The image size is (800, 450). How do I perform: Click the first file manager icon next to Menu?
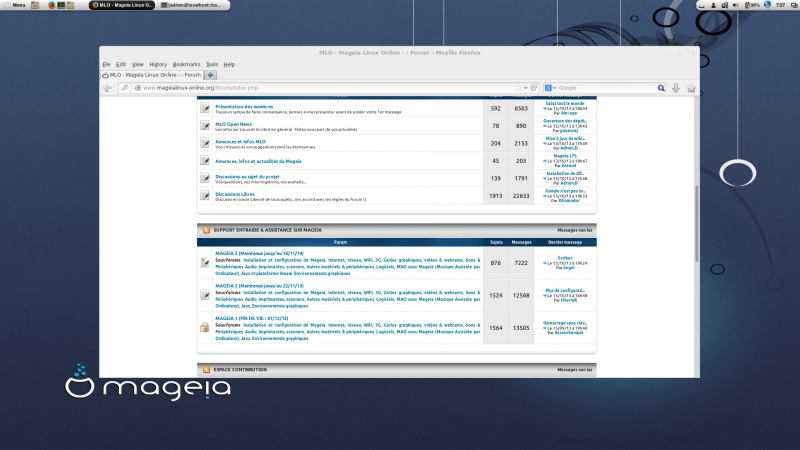point(35,5)
